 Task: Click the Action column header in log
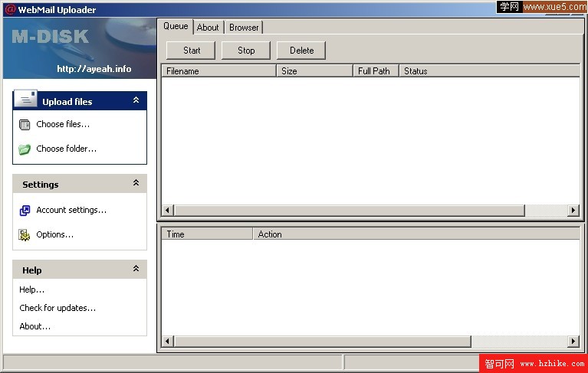coord(416,234)
